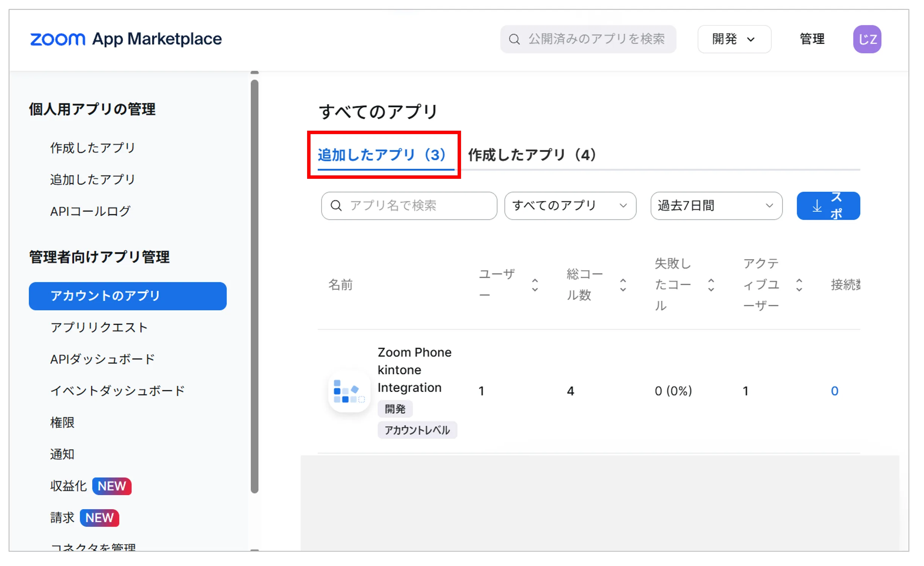Viewport: 924px width, 566px height.
Task: Open 収益化 in the sidebar
Action: coord(68,486)
